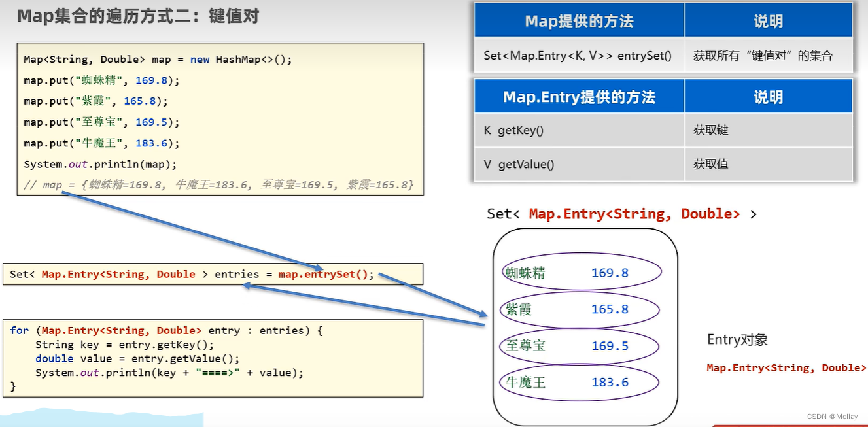Click the entry key "紫霞" in the diagram

pyautogui.click(x=519, y=309)
